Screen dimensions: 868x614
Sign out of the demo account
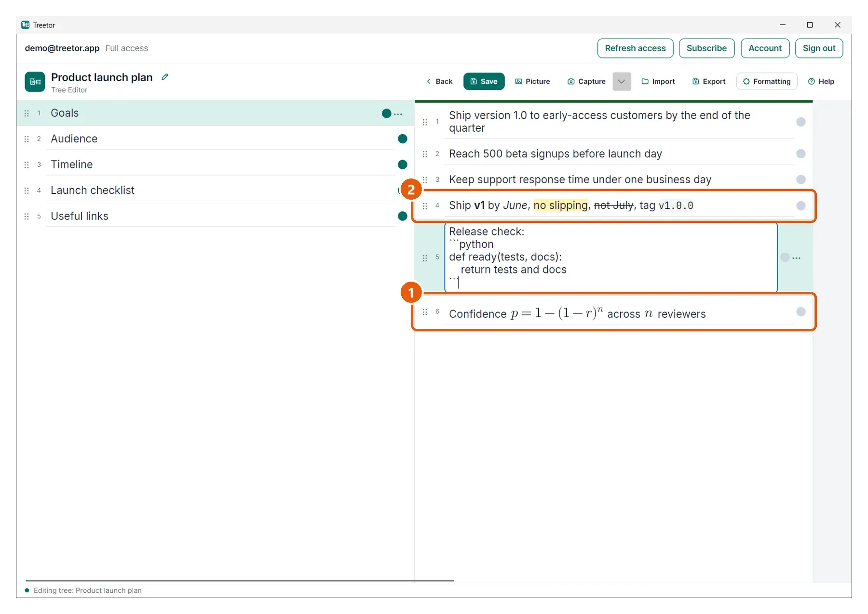819,48
